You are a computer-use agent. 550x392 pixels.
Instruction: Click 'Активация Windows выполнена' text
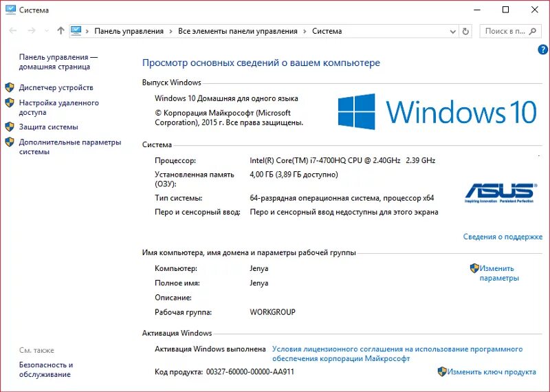(210, 349)
